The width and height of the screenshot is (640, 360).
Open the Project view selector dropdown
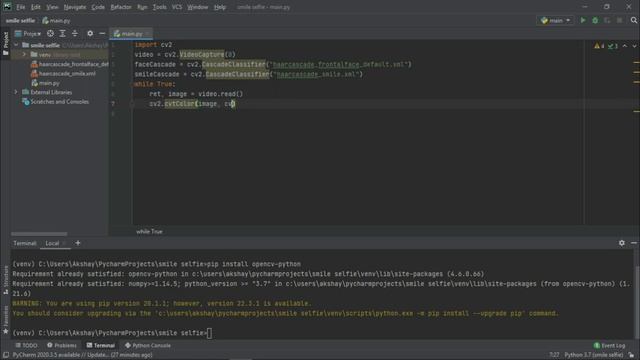(28, 33)
